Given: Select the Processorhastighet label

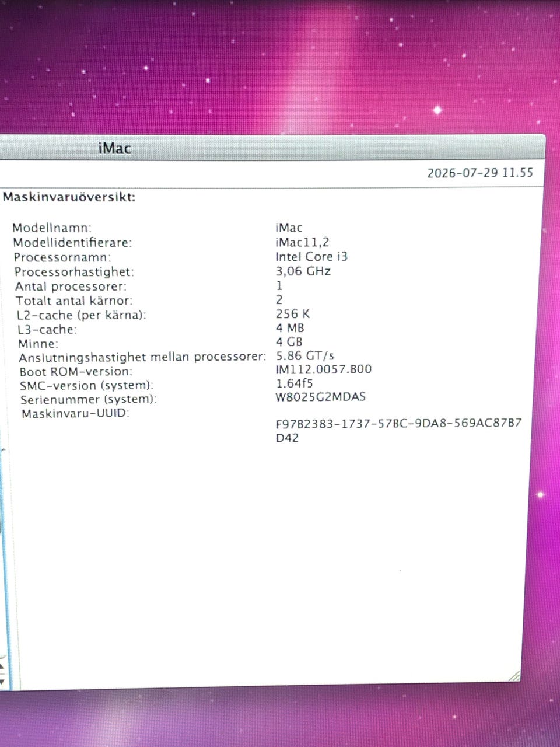Looking at the screenshot, I should click(74, 272).
